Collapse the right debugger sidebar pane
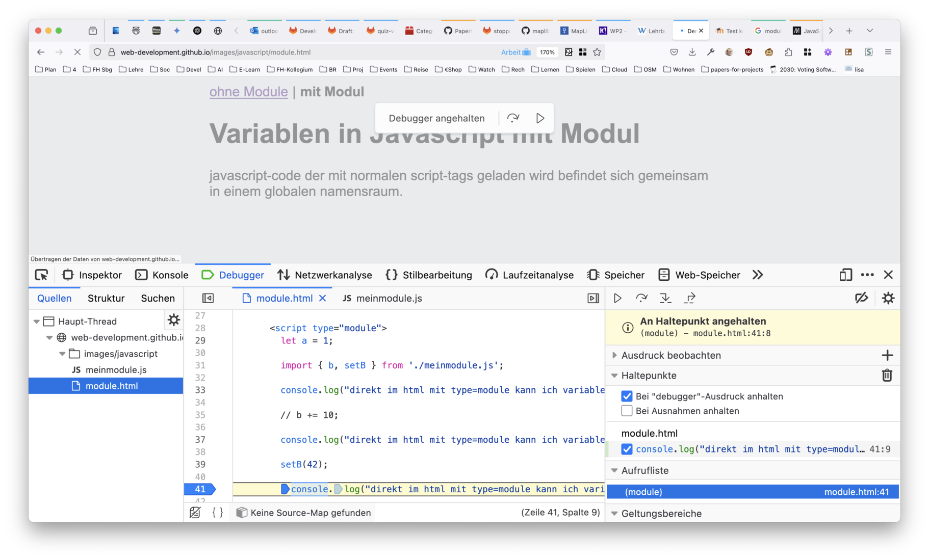The width and height of the screenshot is (929, 560). pos(593,299)
